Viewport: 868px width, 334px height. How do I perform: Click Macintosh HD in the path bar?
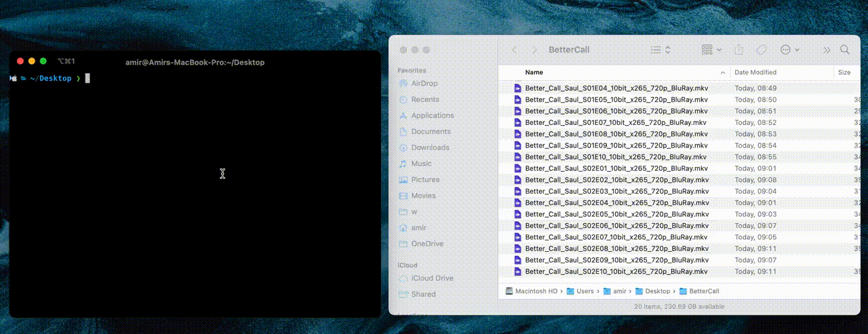[x=531, y=291]
